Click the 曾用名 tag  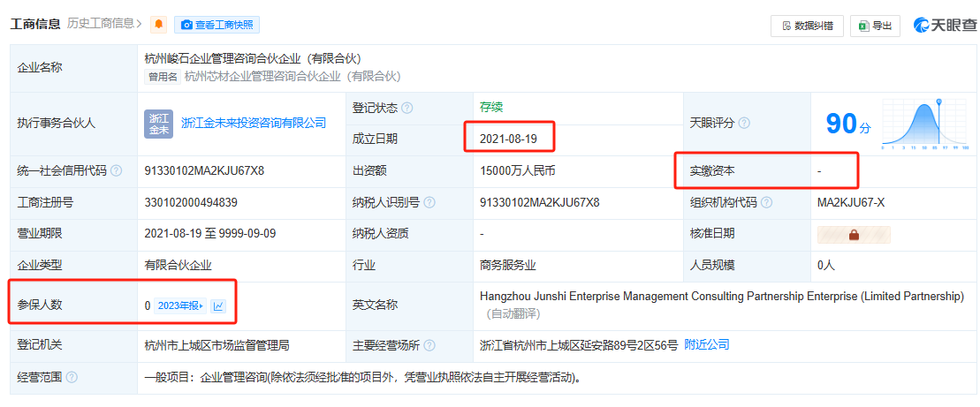163,77
